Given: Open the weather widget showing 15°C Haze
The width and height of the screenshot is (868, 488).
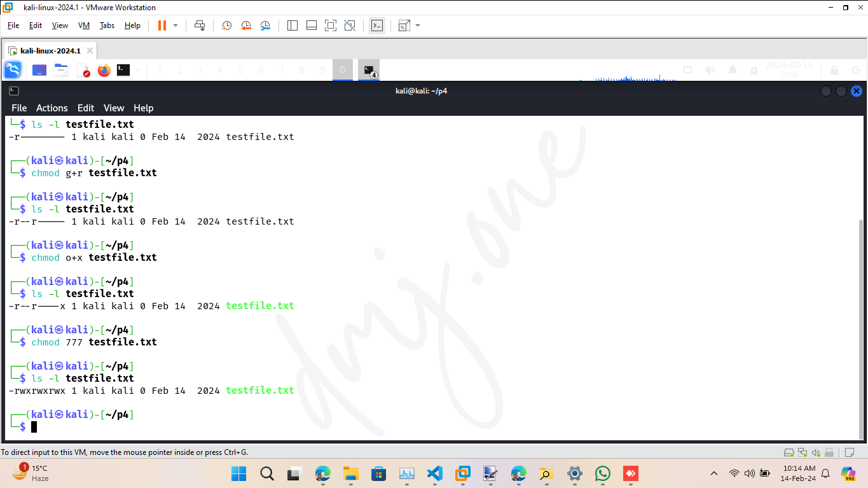Looking at the screenshot, I should [x=31, y=473].
